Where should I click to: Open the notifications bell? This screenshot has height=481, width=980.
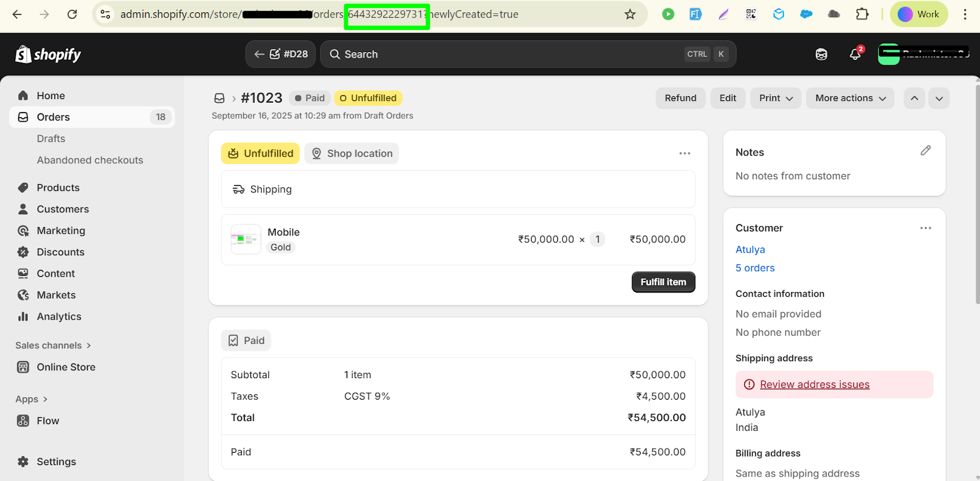point(856,54)
